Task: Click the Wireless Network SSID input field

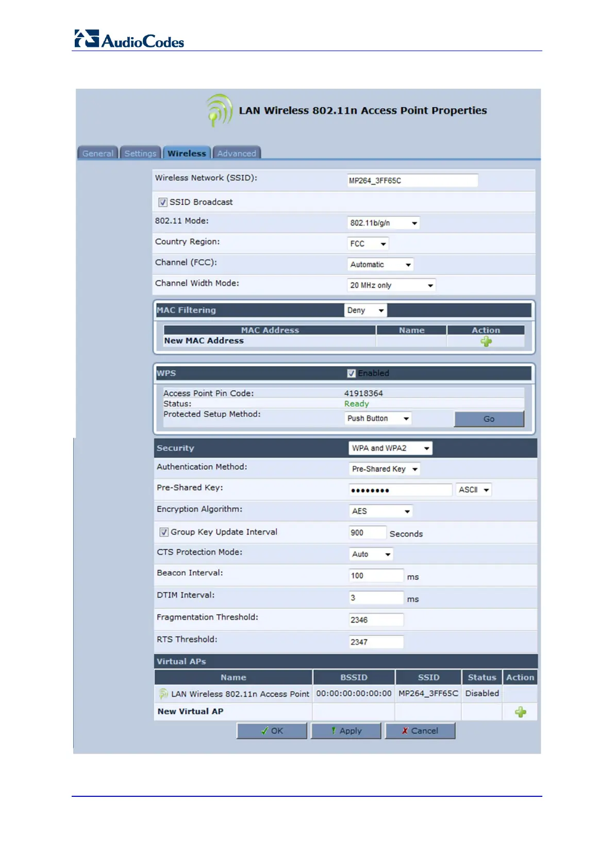Action: coord(412,181)
